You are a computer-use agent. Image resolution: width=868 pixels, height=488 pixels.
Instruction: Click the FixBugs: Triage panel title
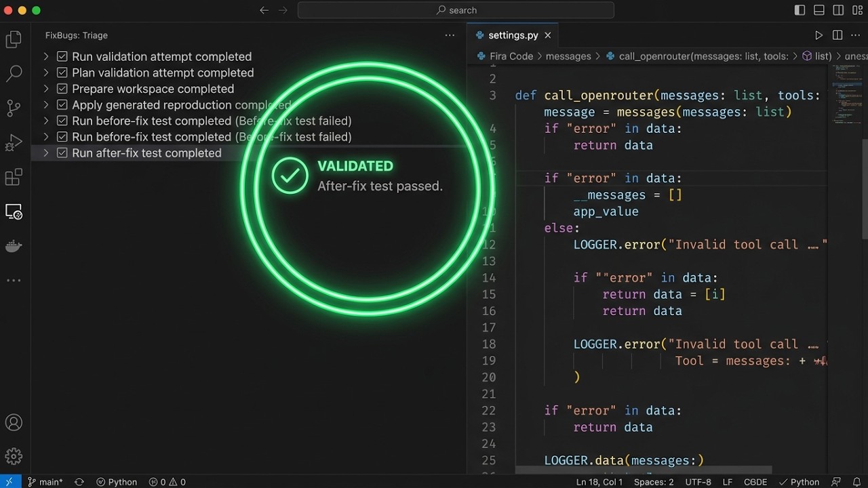point(77,35)
